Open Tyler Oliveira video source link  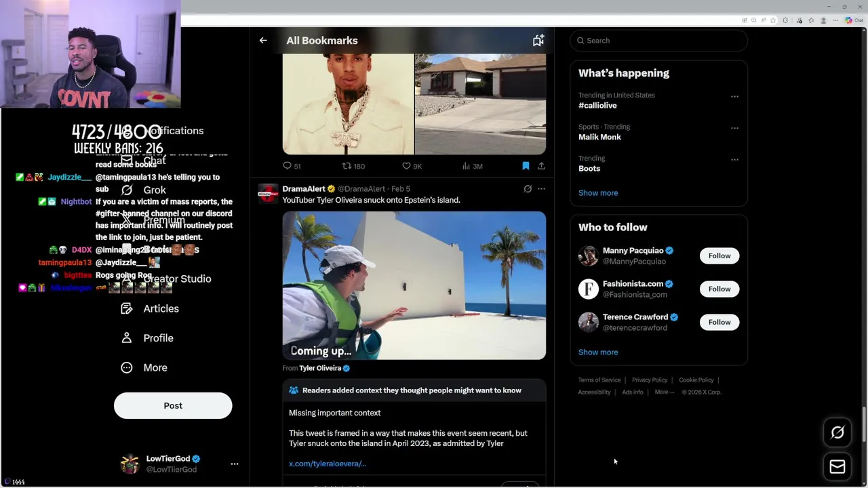coord(325,368)
